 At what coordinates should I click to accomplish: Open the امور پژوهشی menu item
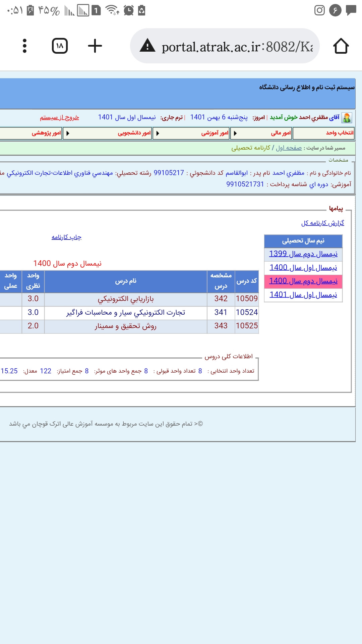46,133
